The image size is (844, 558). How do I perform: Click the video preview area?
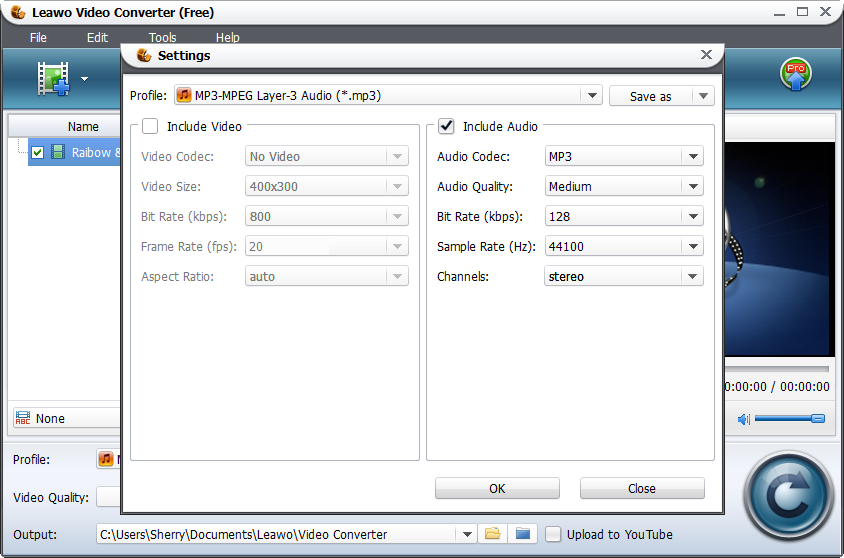780,249
